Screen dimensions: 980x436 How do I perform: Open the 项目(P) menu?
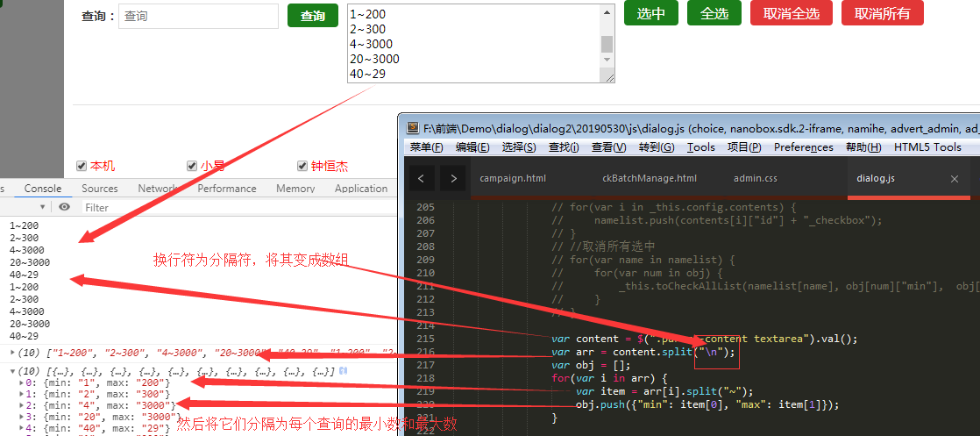point(744,147)
